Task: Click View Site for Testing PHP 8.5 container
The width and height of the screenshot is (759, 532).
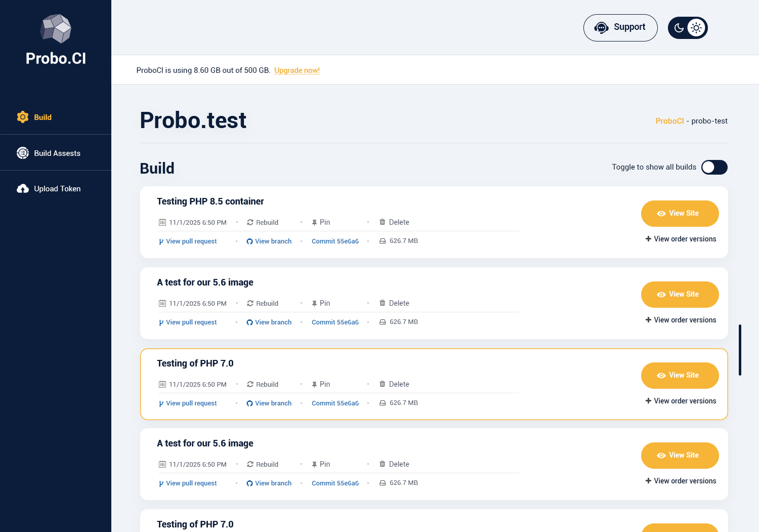Action: (680, 214)
